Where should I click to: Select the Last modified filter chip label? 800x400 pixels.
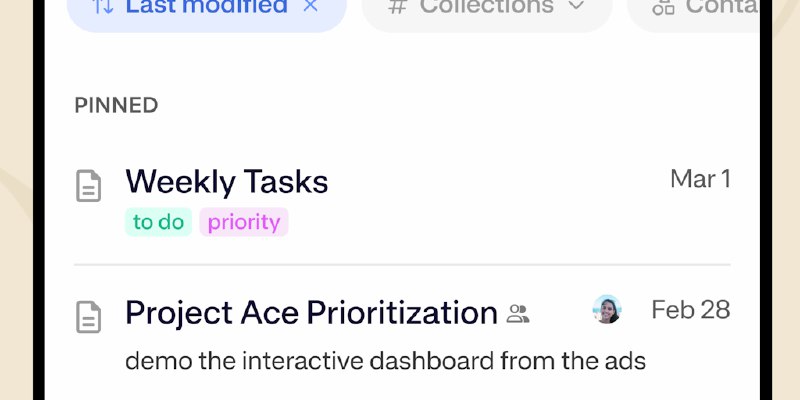(207, 7)
